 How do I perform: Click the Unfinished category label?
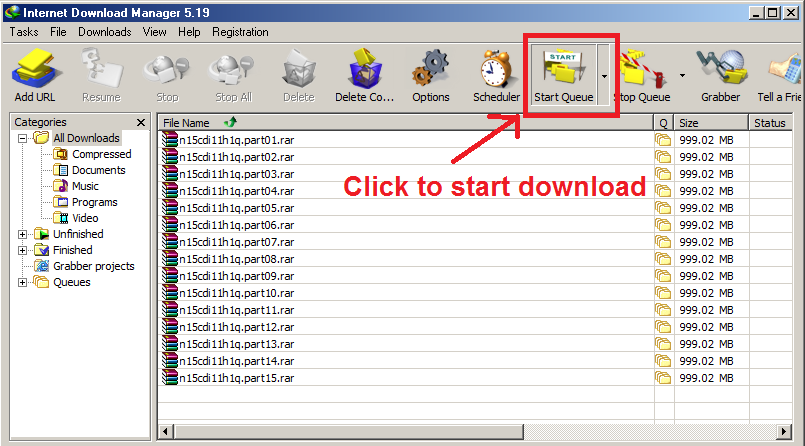(x=78, y=234)
